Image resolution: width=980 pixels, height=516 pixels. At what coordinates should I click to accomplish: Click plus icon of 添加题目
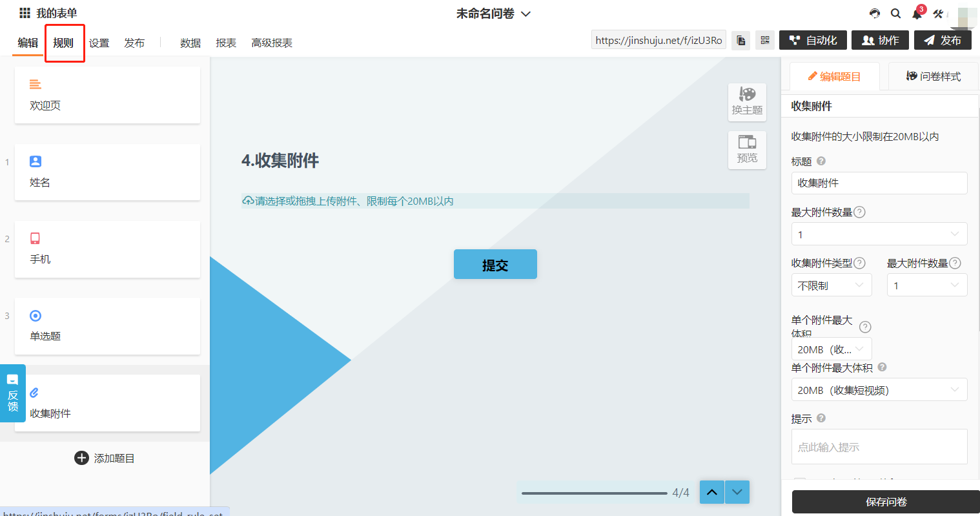81,458
